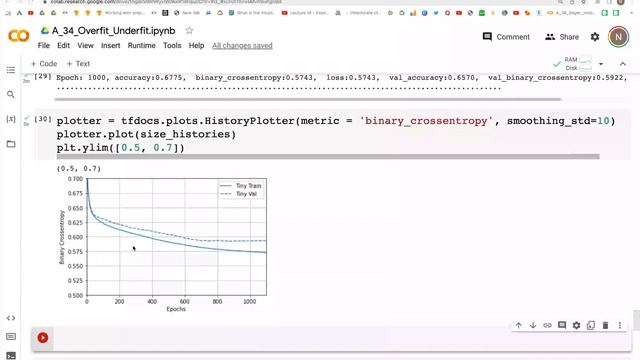The width and height of the screenshot is (640, 360).
Task: Add a comment on the cell
Action: [562, 325]
